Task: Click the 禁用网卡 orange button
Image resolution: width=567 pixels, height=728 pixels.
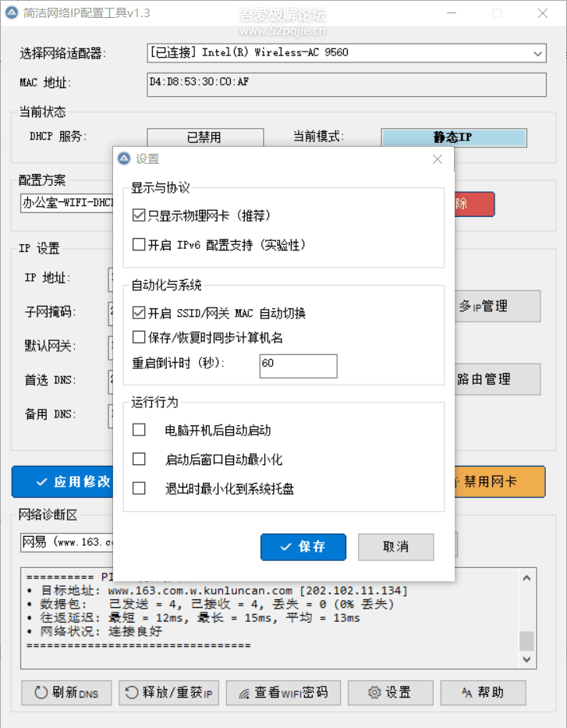Action: click(499, 482)
